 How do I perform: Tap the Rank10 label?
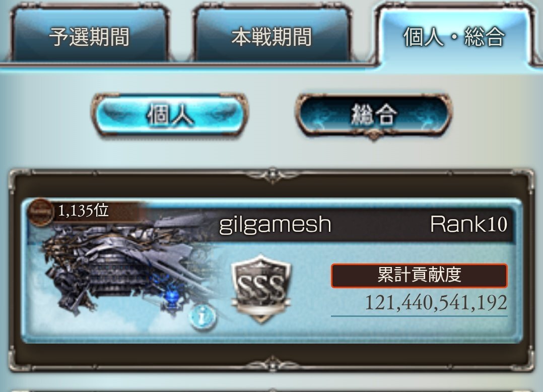tap(468, 224)
